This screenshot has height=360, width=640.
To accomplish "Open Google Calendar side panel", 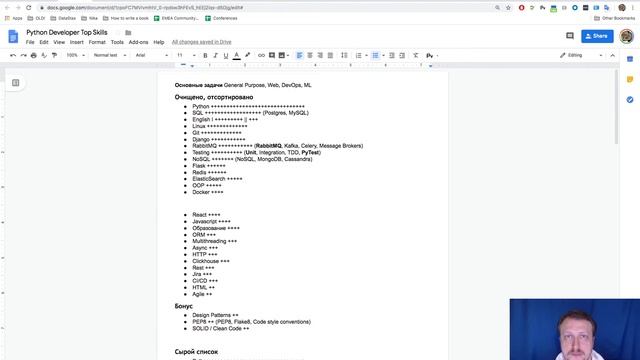I will (x=630, y=59).
